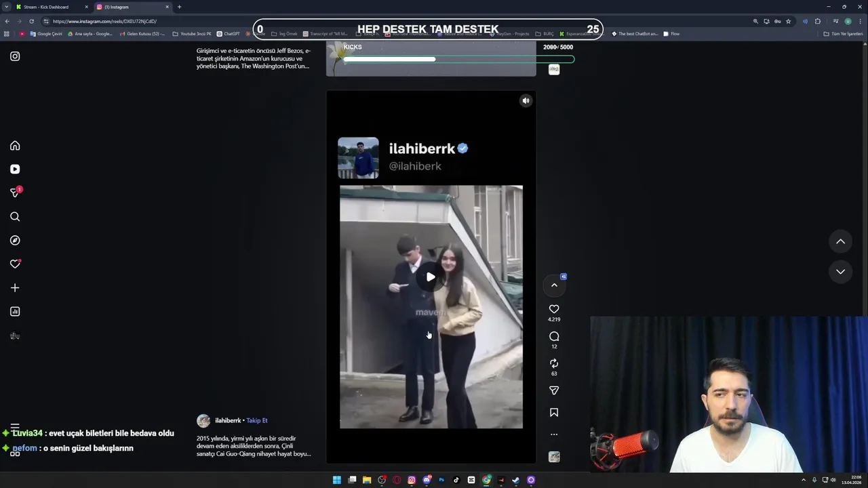Open the BURÇ bookmark folder
The image size is (868, 488).
coord(545,34)
